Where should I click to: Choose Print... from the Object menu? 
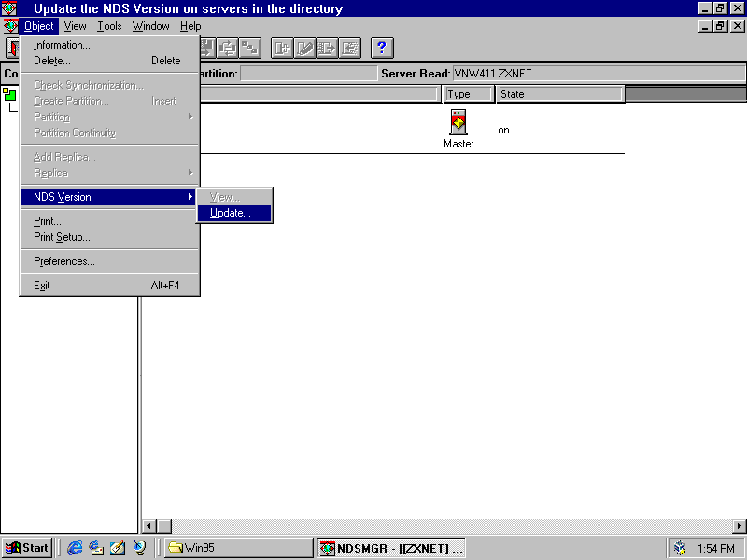tap(109, 221)
